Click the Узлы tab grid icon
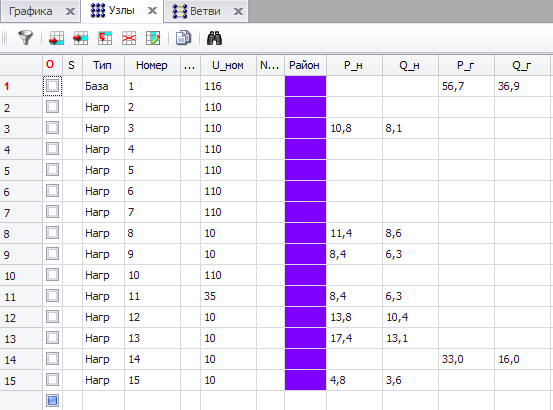The height and width of the screenshot is (410, 553). 98,11
